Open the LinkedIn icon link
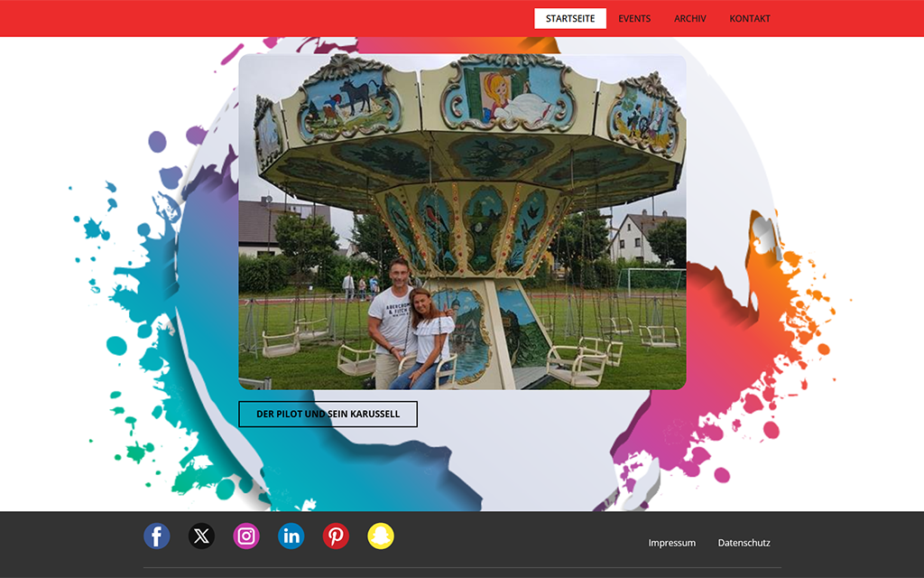The width and height of the screenshot is (924, 578). 291,536
